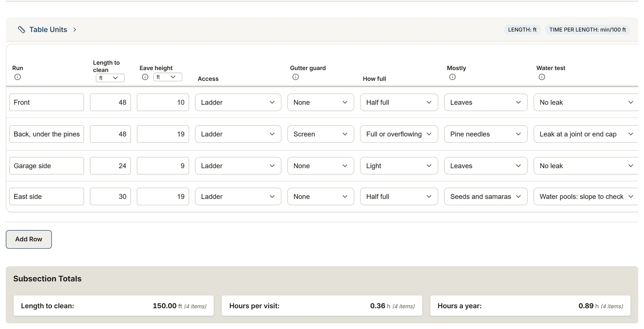Click East side length field showing 30
The width and height of the screenshot is (644, 329).
(x=110, y=196)
